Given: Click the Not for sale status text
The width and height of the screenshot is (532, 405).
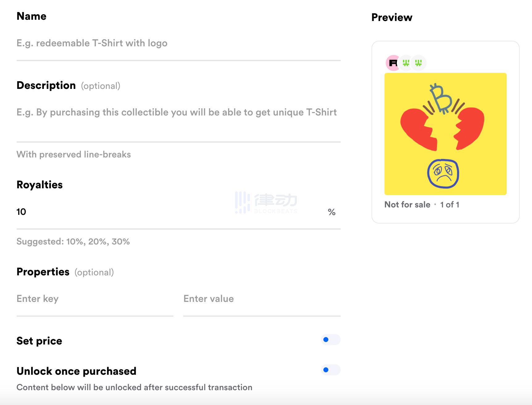Looking at the screenshot, I should pos(407,205).
